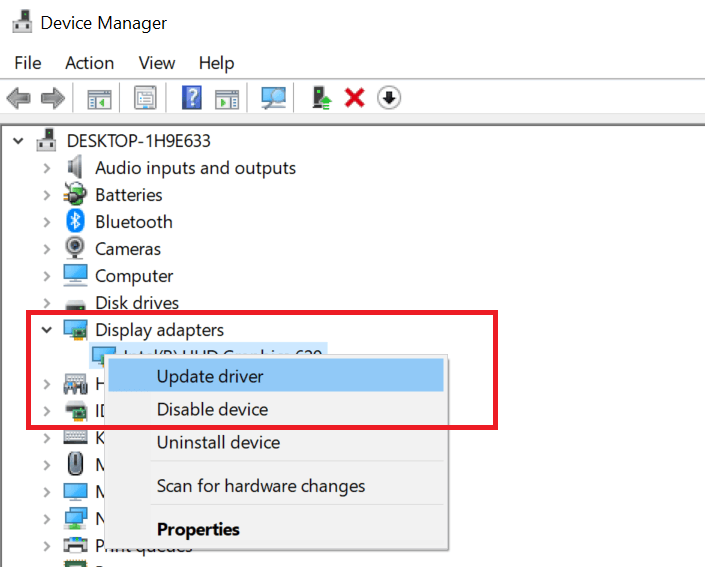Select the Batteries tree label
This screenshot has width=705, height=567.
[x=129, y=195]
